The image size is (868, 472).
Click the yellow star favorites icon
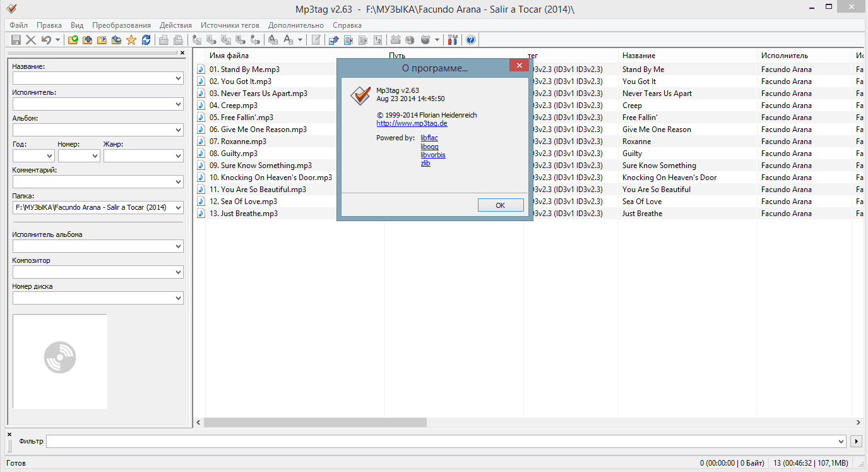(x=131, y=40)
